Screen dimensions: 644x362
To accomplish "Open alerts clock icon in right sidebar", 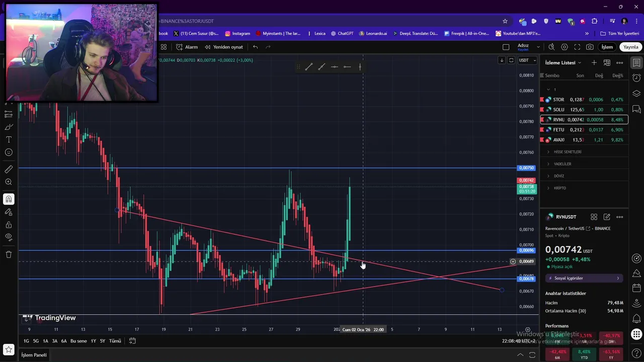I will 636,78.
